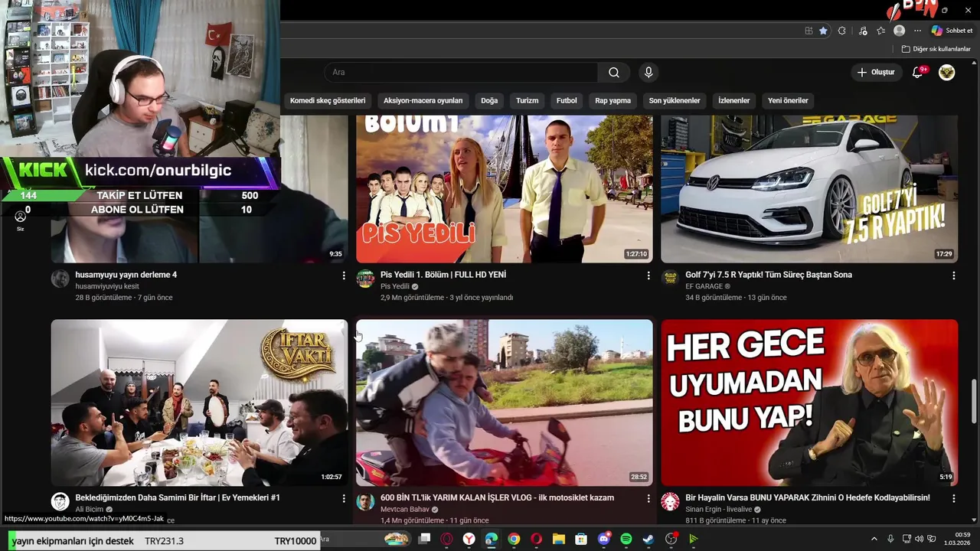Open the media playback control icon
The height and width of the screenshot is (551, 980).
[x=863, y=31]
